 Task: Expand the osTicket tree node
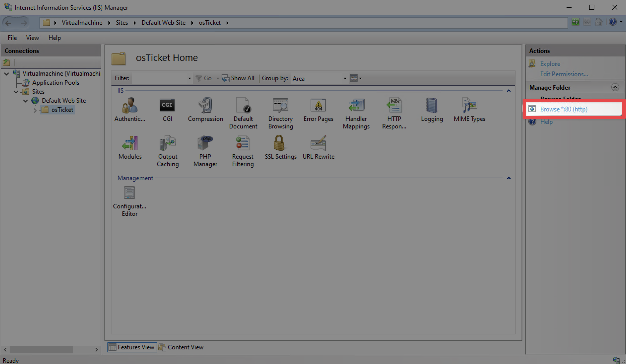click(35, 110)
